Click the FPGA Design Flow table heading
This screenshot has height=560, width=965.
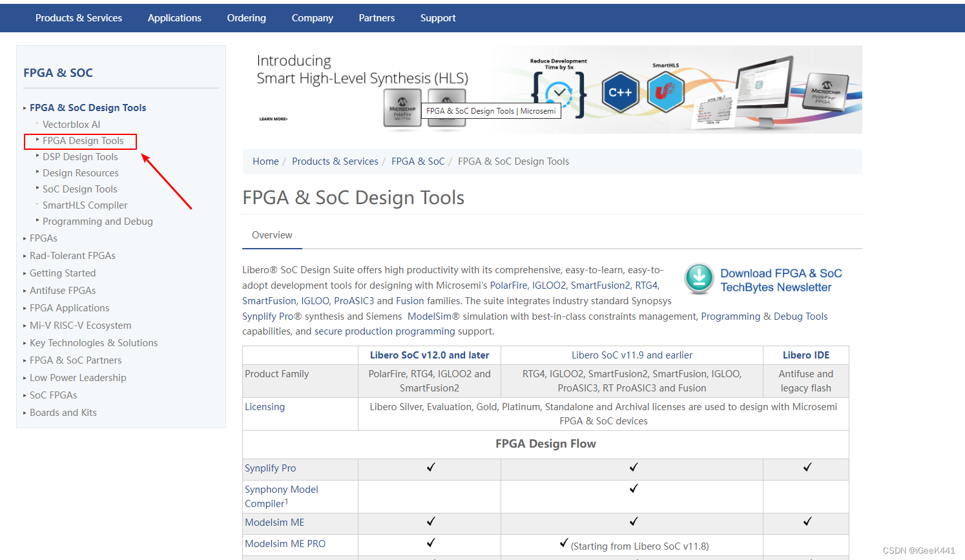tap(546, 444)
